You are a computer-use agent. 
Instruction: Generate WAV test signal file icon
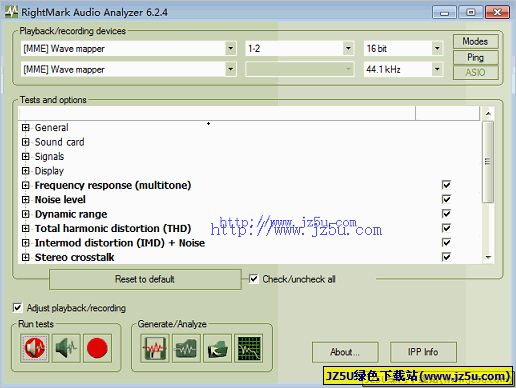[155, 348]
